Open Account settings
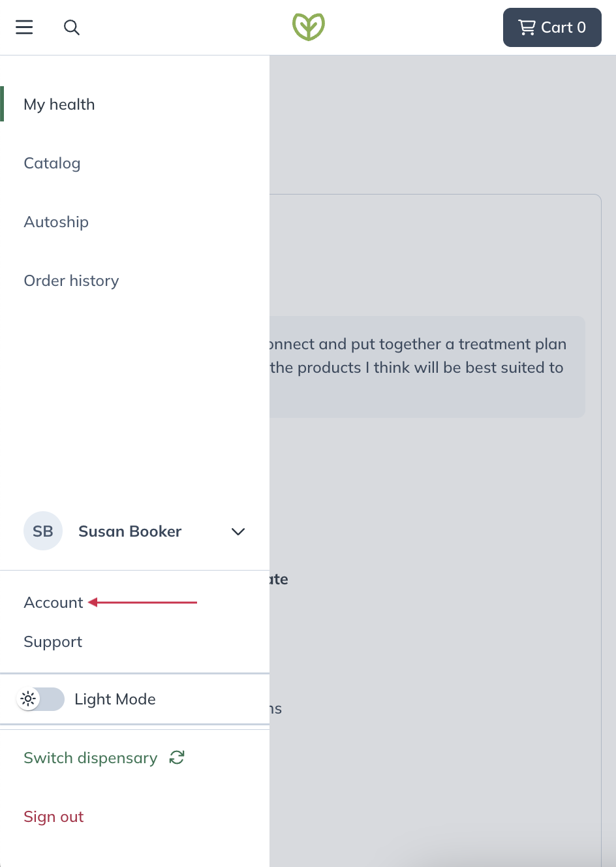 coord(54,603)
